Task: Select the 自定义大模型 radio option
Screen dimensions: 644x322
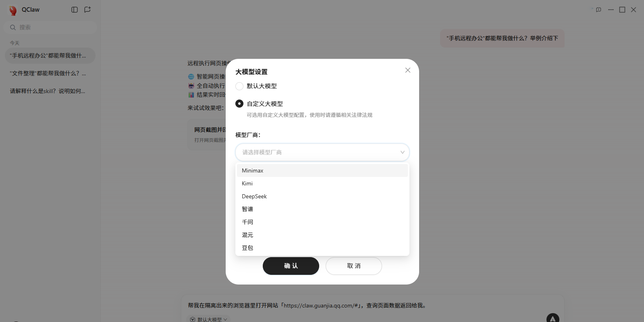Action: (239, 104)
